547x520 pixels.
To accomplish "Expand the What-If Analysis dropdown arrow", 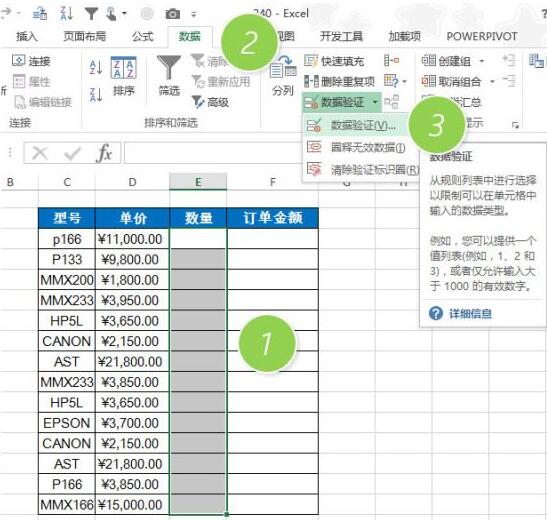I will (404, 82).
